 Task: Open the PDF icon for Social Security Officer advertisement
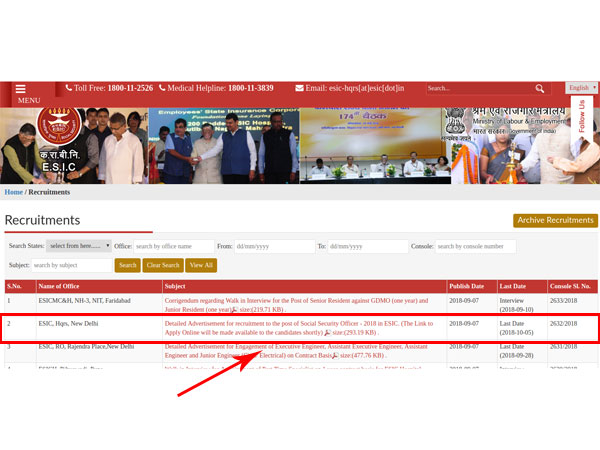point(327,333)
